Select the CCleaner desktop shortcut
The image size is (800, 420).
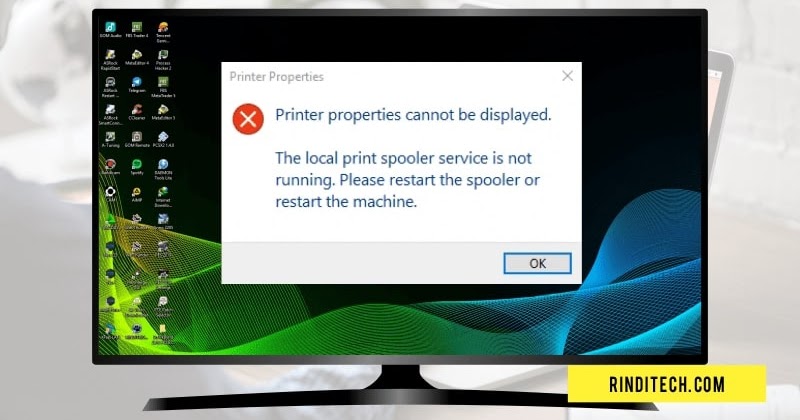click(x=137, y=112)
